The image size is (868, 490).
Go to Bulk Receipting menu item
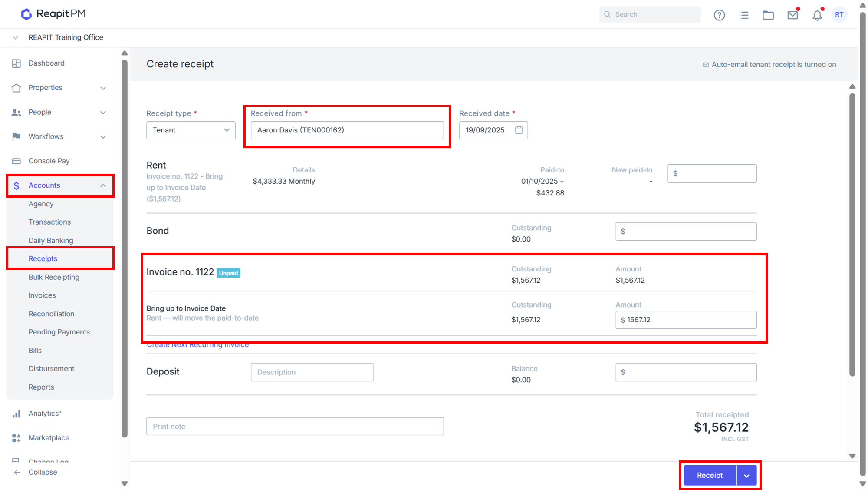click(54, 277)
